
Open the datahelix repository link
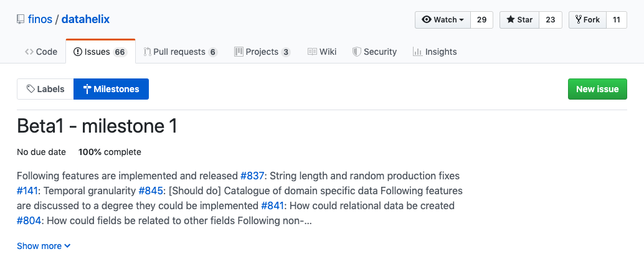click(85, 19)
